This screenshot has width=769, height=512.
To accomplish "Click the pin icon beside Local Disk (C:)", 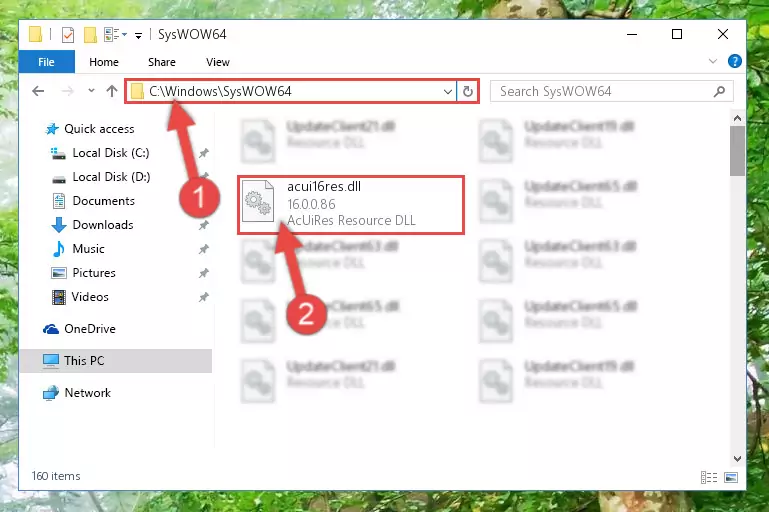I will pyautogui.click(x=204, y=153).
